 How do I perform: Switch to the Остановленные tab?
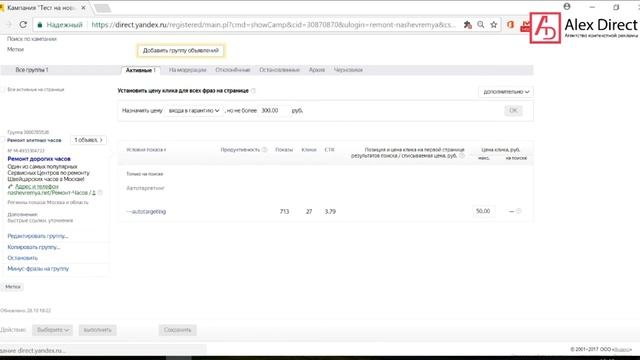pyautogui.click(x=279, y=70)
